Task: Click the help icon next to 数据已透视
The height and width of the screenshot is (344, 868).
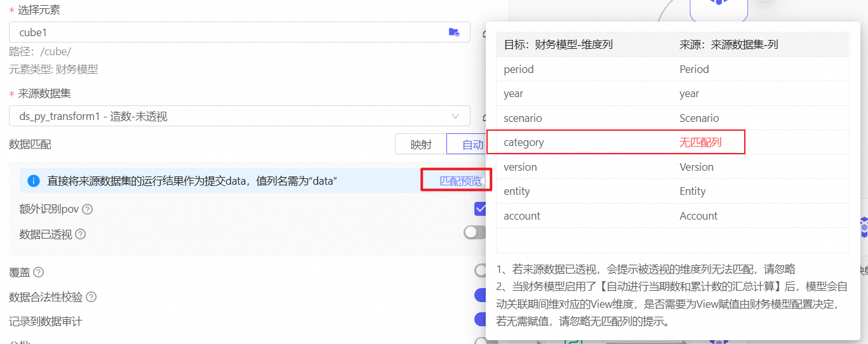Action: pyautogui.click(x=81, y=234)
